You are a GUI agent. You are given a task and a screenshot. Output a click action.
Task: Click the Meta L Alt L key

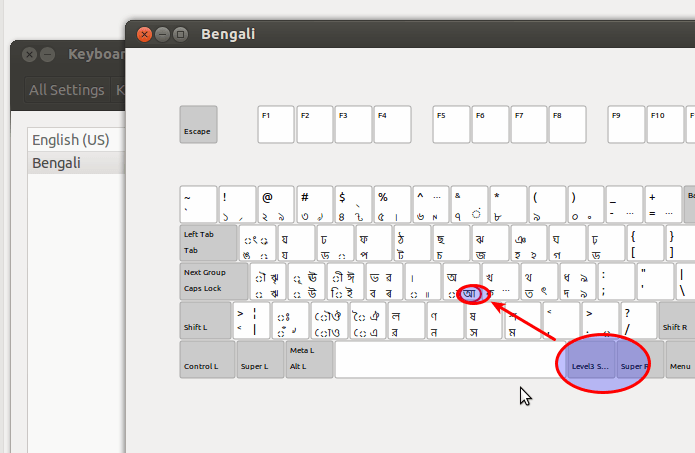[x=309, y=359]
